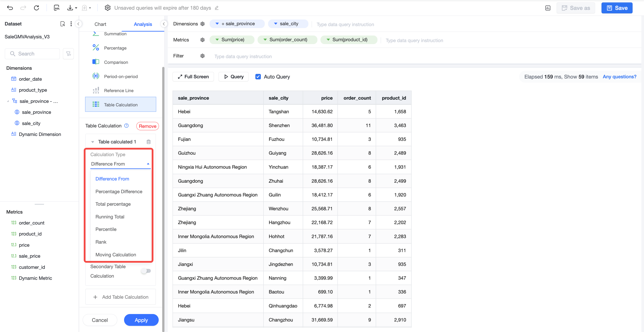
Task: Click the refresh icon in toolbar
Action: coord(37,8)
